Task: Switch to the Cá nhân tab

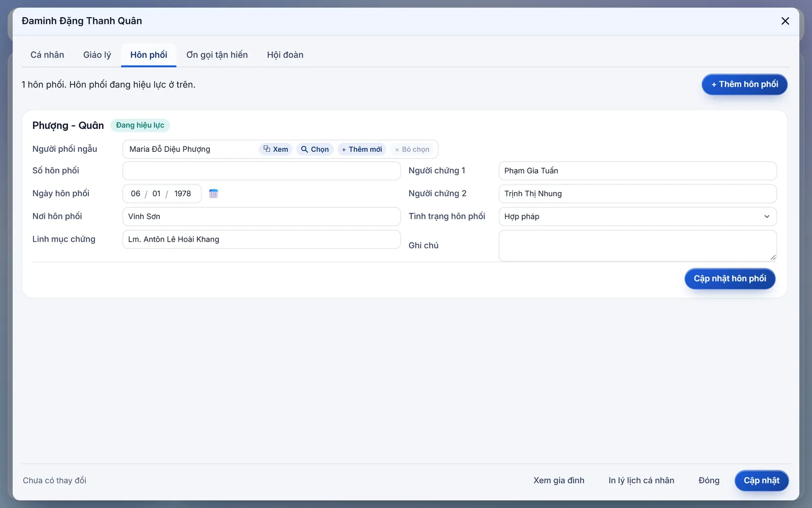Action: pos(47,55)
